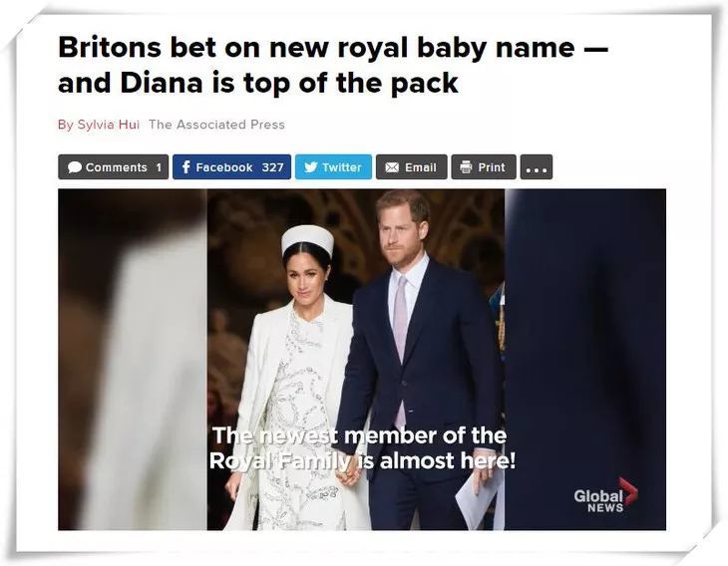Click the dark blurred right video panel
Image resolution: width=728 pixels, height=566 pixels.
tap(585, 360)
